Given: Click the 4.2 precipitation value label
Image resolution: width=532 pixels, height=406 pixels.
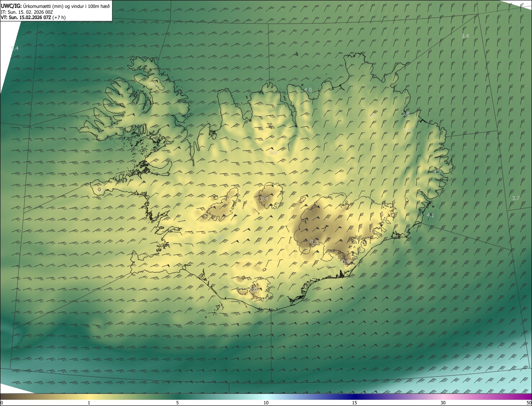Looking at the screenshot, I should (x=437, y=171).
